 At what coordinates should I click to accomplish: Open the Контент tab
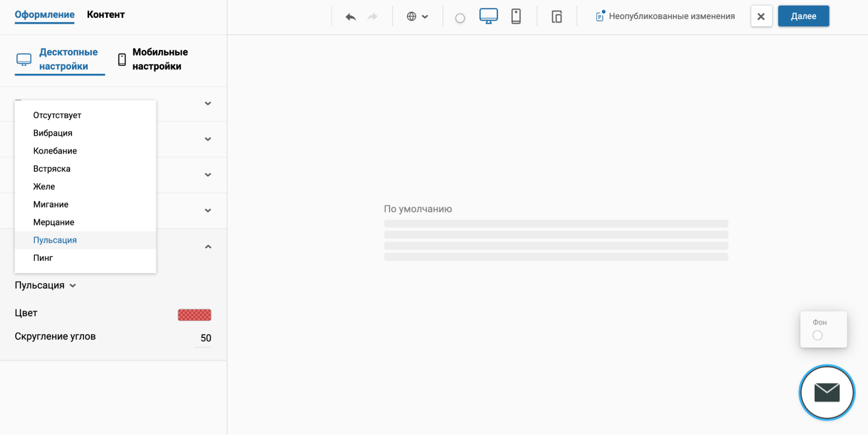pos(106,14)
